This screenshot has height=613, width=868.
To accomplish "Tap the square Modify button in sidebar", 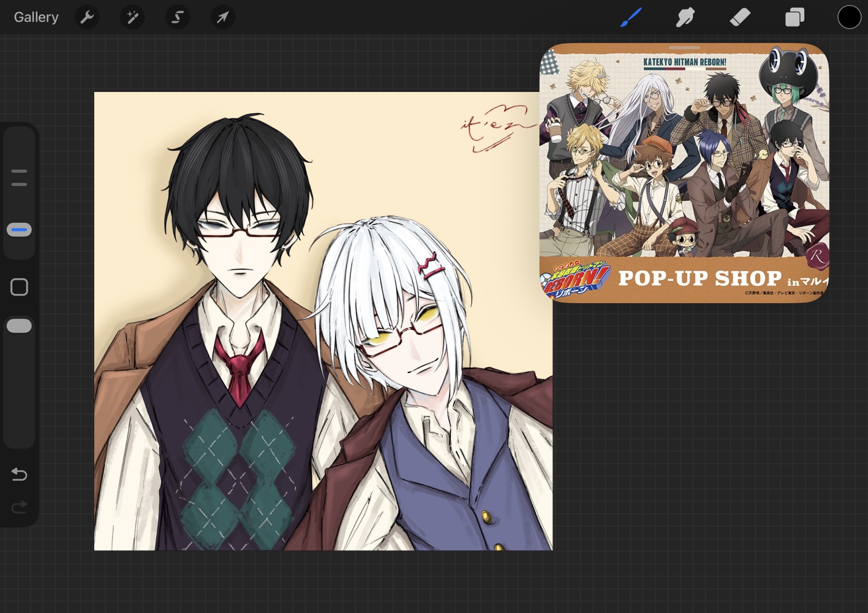I will [19, 287].
